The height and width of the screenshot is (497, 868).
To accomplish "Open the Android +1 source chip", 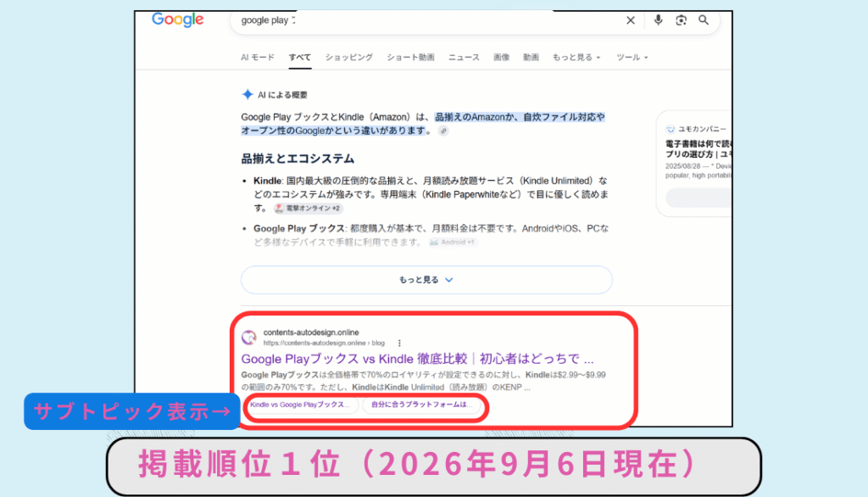I will pos(453,242).
